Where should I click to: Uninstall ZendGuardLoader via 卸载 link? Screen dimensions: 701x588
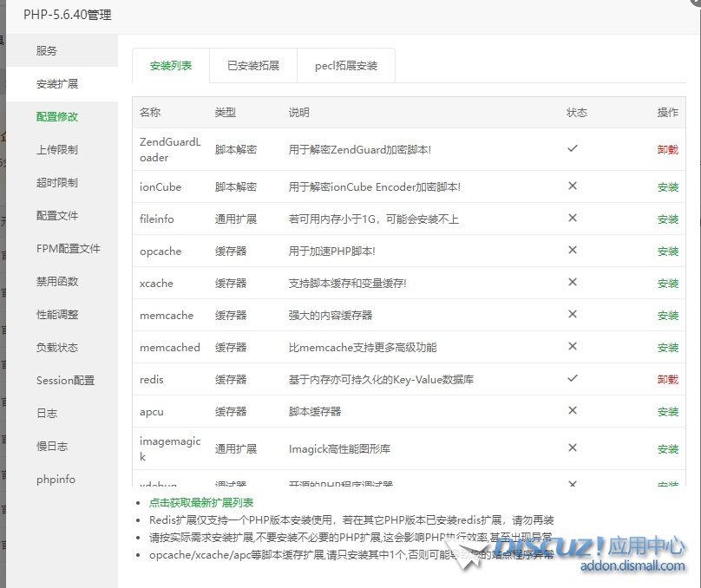tap(667, 150)
